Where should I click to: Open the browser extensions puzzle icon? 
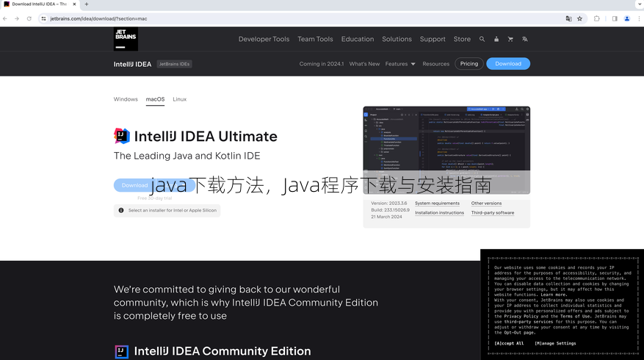pyautogui.click(x=597, y=18)
